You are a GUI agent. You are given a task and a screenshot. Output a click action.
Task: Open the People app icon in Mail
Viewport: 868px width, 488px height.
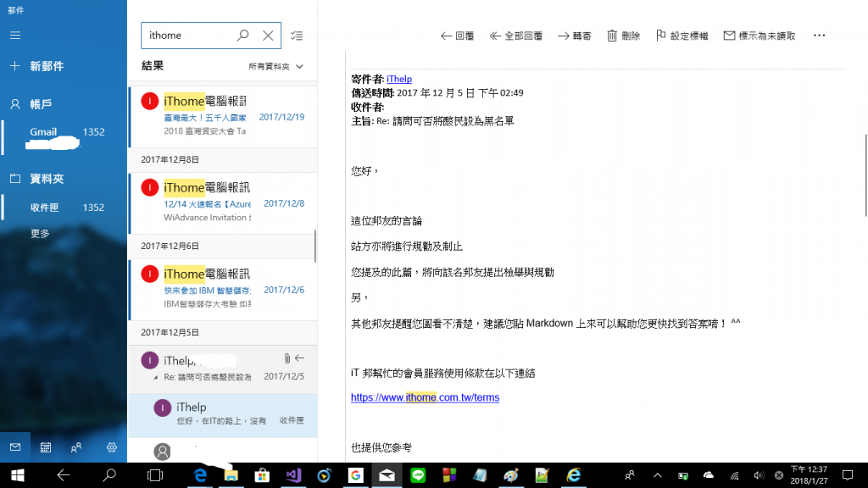coord(76,447)
